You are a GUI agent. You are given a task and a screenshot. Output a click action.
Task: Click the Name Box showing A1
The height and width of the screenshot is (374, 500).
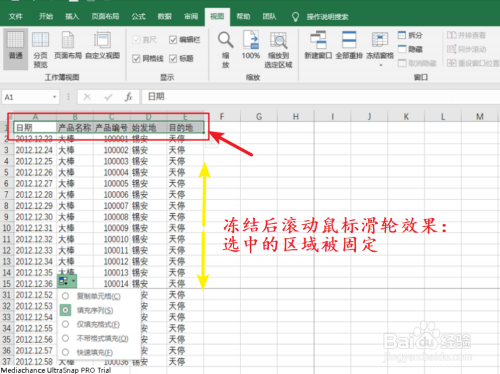pos(27,97)
